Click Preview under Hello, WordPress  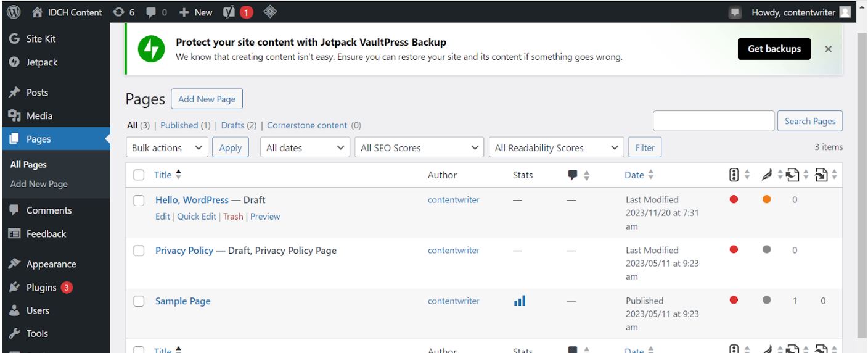[265, 217]
